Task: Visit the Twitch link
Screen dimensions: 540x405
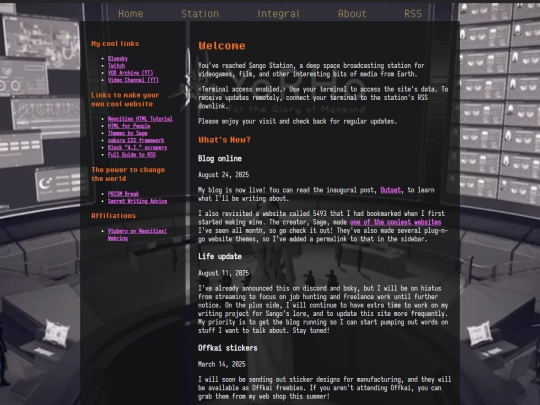Action: 116,66
